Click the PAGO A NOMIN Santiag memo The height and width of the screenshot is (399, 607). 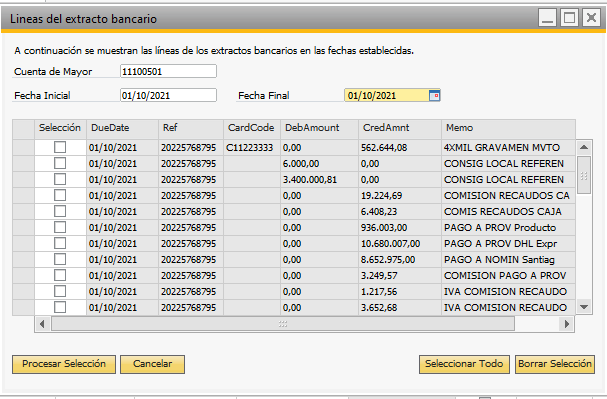[508, 259]
